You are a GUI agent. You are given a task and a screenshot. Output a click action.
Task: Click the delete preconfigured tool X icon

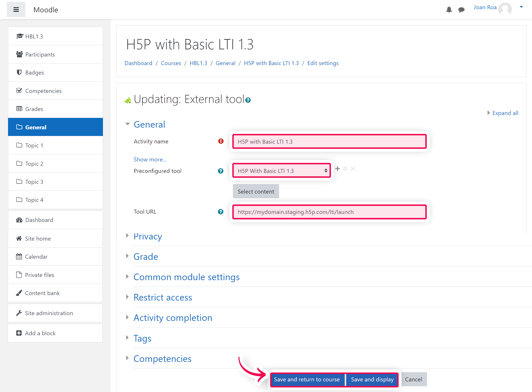353,169
